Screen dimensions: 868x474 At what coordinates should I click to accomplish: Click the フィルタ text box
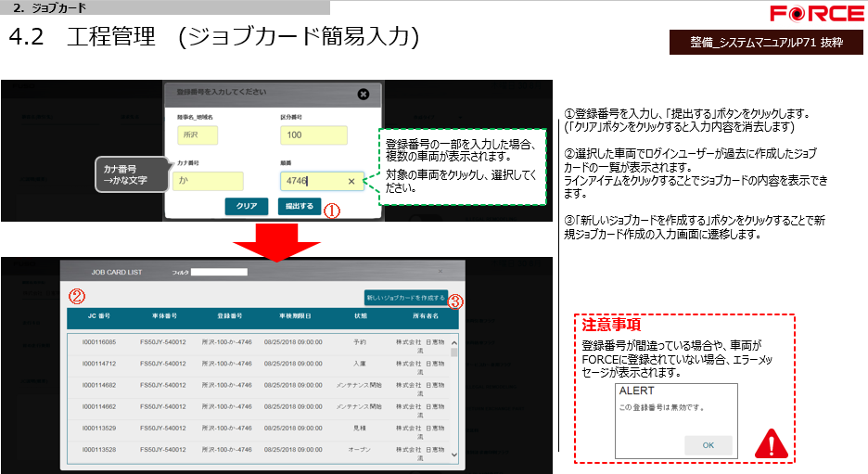[x=219, y=273]
